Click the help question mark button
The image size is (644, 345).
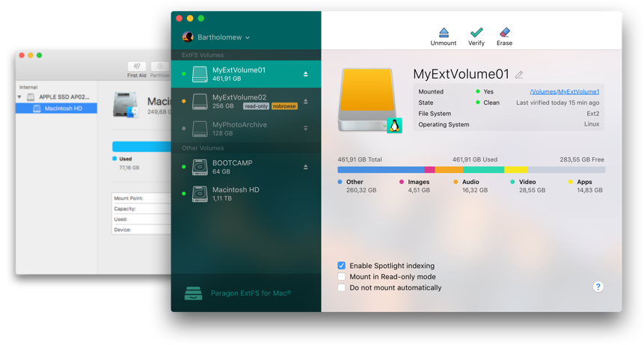coord(598,287)
